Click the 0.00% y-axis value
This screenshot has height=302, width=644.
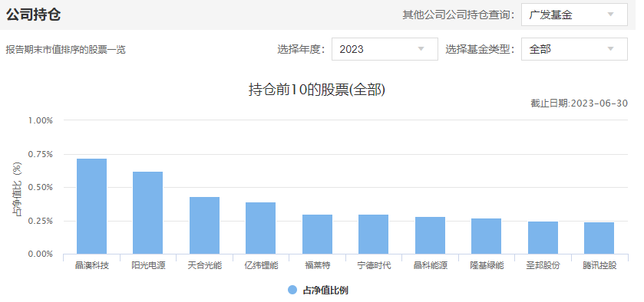[x=41, y=254]
